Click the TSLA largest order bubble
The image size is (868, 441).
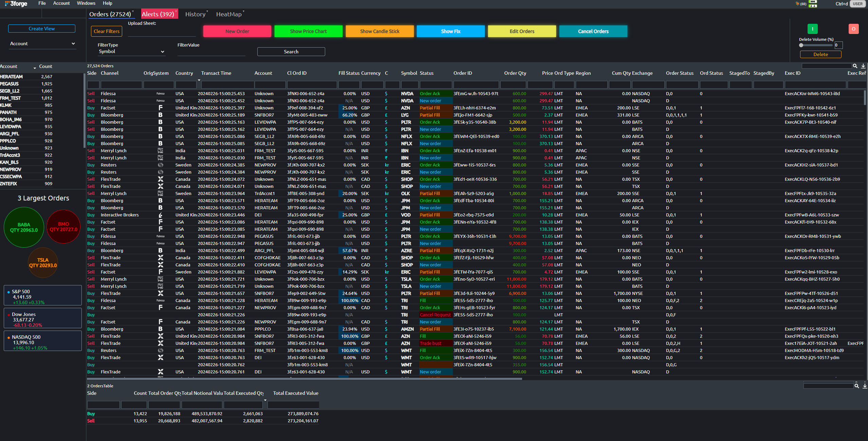pos(43,263)
